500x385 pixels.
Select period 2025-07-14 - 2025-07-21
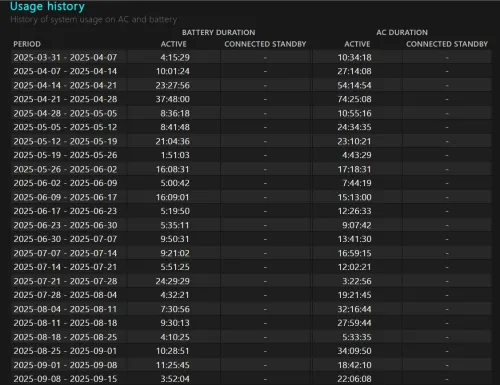point(65,267)
